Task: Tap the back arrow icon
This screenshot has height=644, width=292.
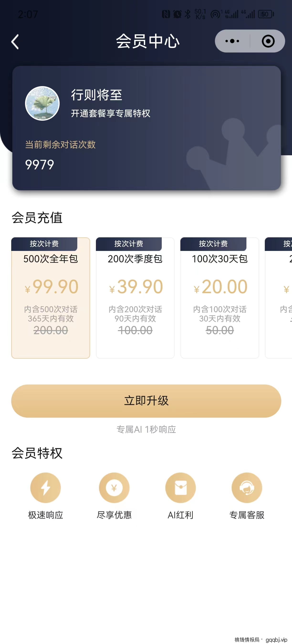Action: [x=15, y=42]
